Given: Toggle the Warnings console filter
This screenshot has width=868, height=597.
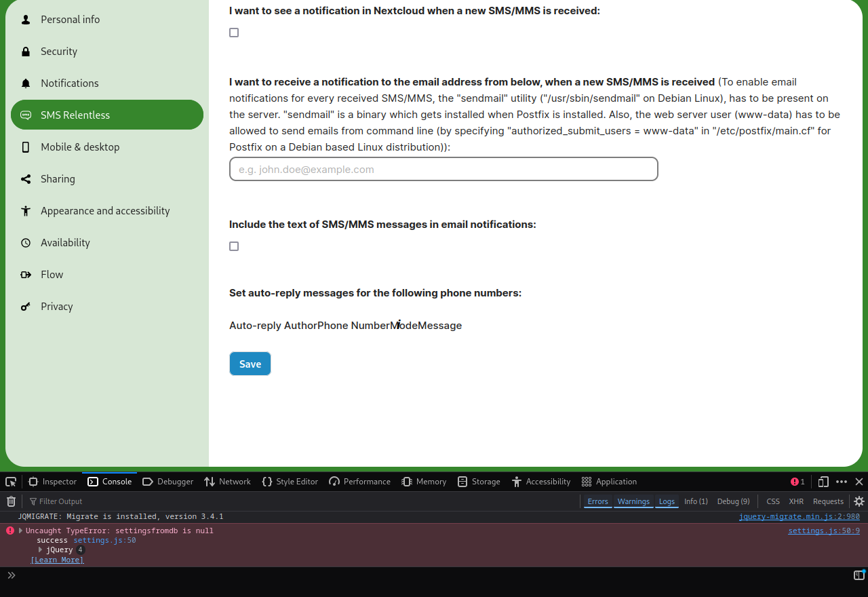Looking at the screenshot, I should [633, 501].
